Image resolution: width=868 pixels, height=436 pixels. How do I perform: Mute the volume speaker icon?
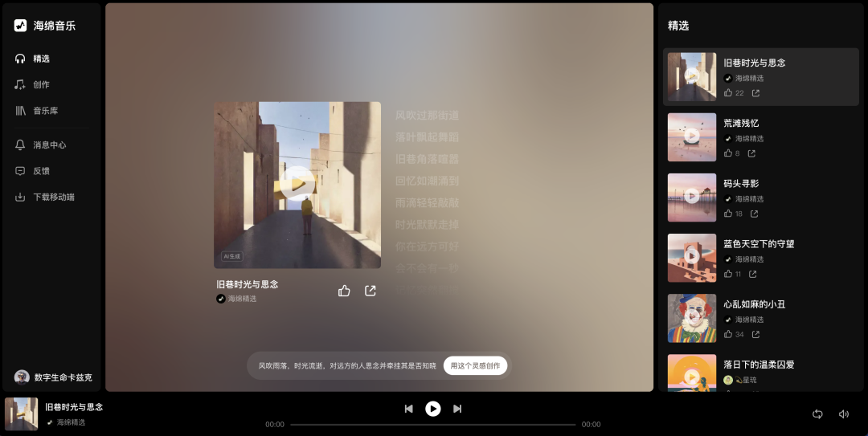pos(844,414)
